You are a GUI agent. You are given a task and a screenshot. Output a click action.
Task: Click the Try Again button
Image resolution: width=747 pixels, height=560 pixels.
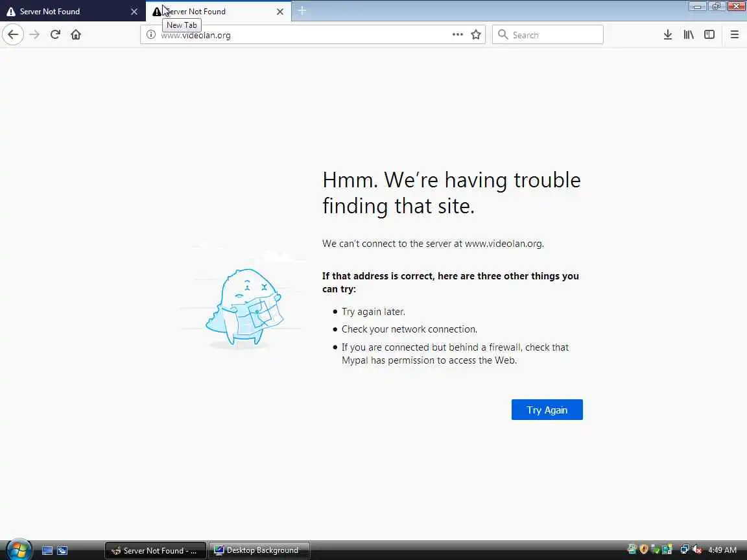coord(547,410)
